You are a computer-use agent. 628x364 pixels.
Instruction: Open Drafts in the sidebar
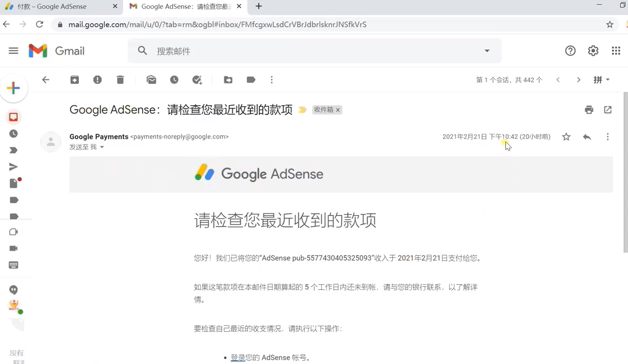pos(14,183)
